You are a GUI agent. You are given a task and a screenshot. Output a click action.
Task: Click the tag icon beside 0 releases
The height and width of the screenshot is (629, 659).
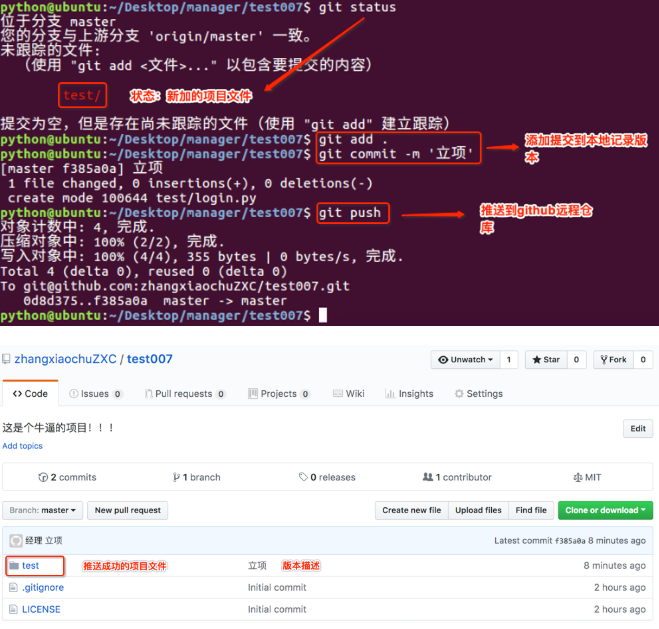tap(303, 477)
